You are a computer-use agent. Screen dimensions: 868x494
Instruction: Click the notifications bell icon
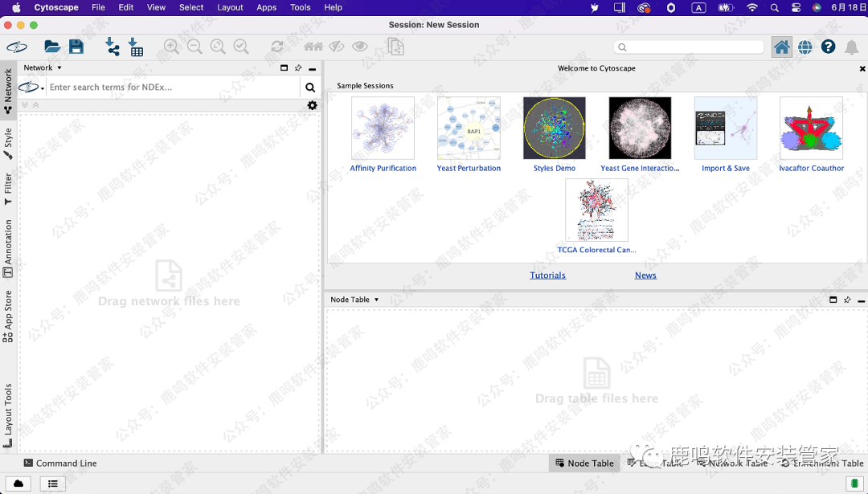(x=851, y=47)
